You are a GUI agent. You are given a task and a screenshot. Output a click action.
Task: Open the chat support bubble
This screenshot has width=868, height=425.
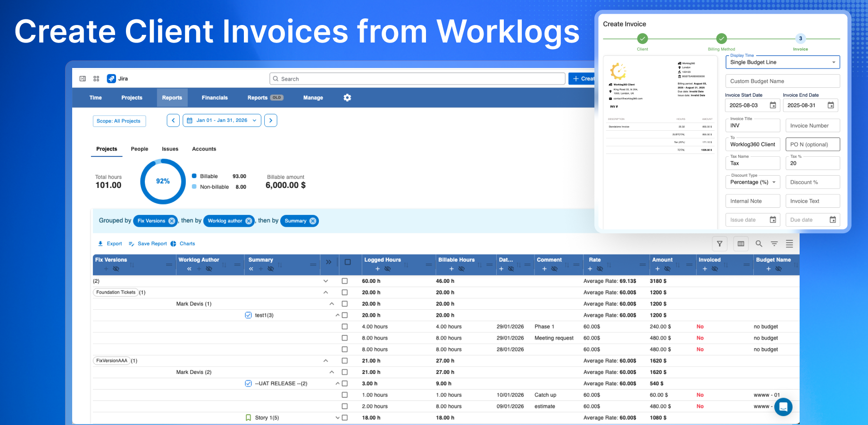pyautogui.click(x=783, y=407)
